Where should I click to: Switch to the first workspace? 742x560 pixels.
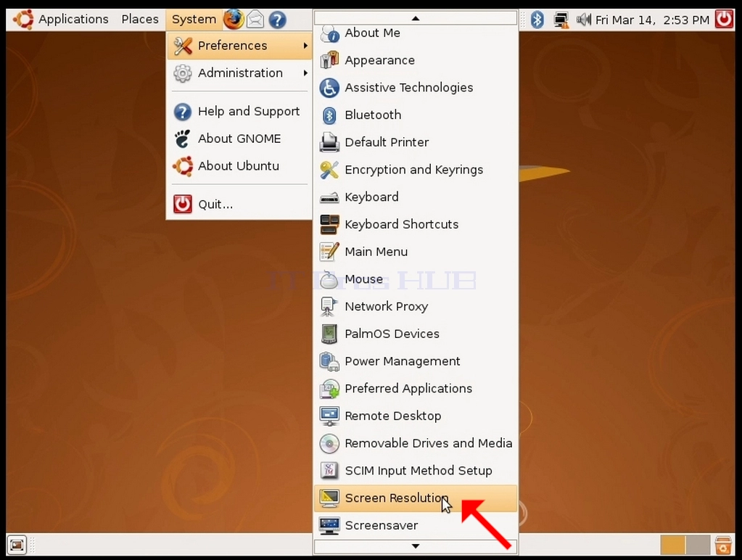(673, 545)
